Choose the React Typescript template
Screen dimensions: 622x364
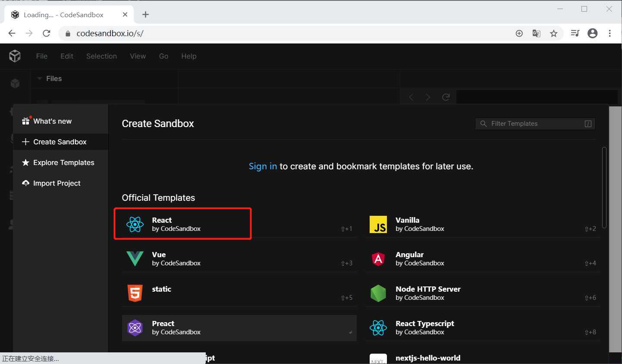[483, 328]
